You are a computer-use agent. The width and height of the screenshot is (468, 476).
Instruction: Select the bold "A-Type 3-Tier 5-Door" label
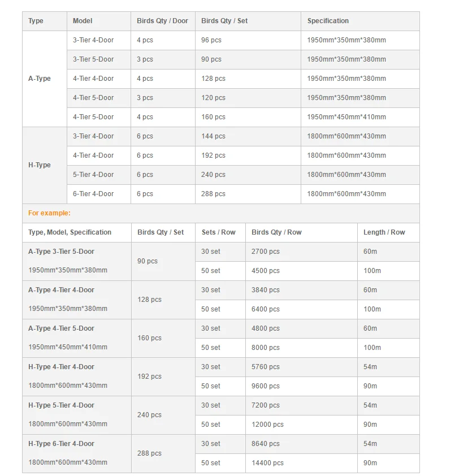(x=61, y=252)
